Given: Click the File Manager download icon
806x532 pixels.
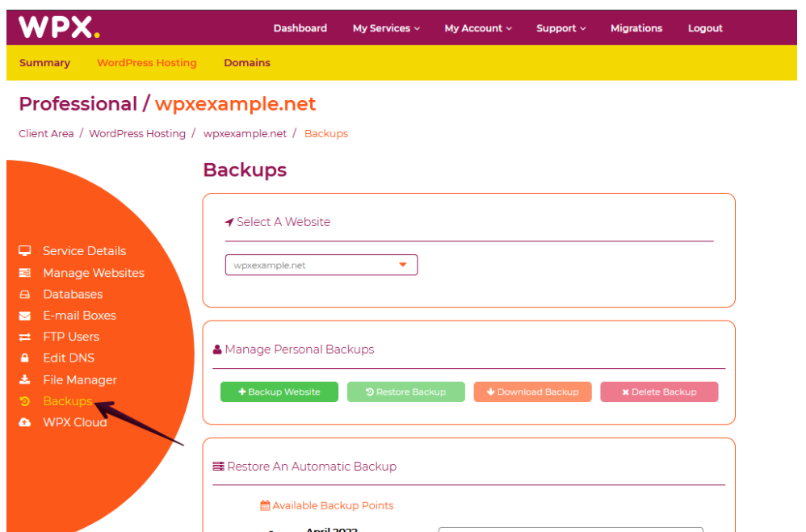Looking at the screenshot, I should 25,379.
